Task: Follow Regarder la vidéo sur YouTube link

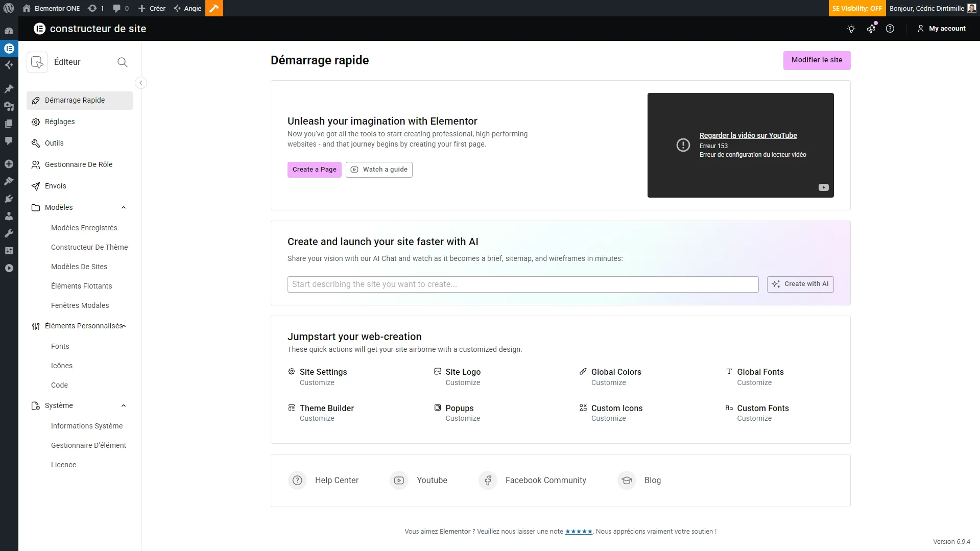Action: [748, 135]
